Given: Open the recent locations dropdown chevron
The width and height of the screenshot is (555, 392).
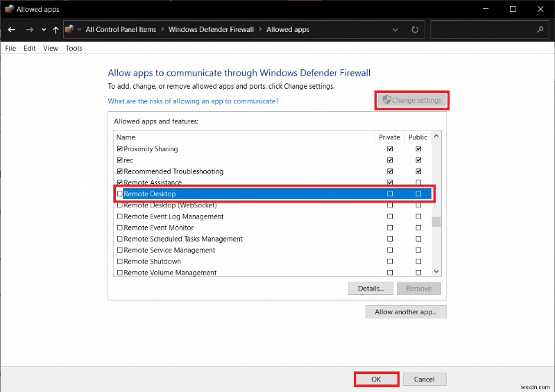Looking at the screenshot, I should point(44,30).
